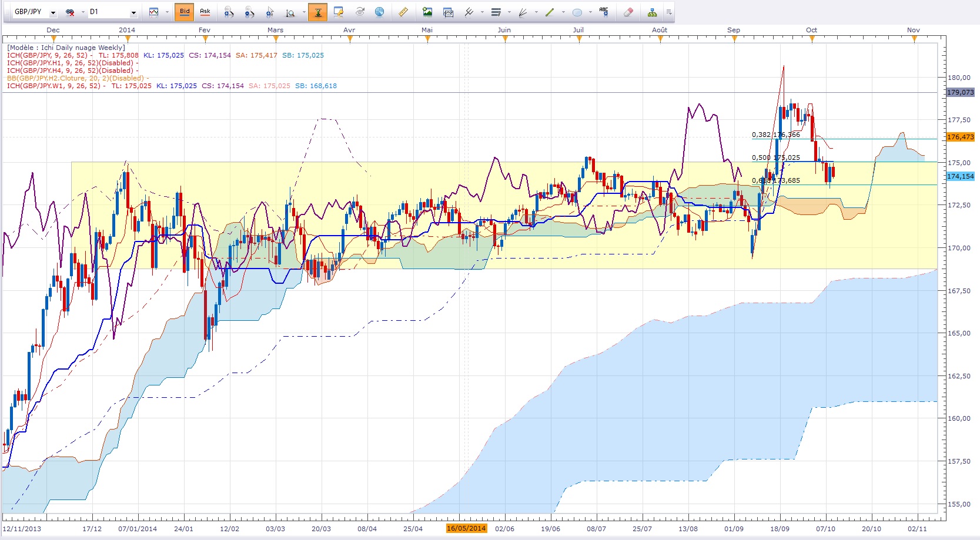The height and width of the screenshot is (540, 980).
Task: Click the green network hierarchy icon
Action: 652,12
